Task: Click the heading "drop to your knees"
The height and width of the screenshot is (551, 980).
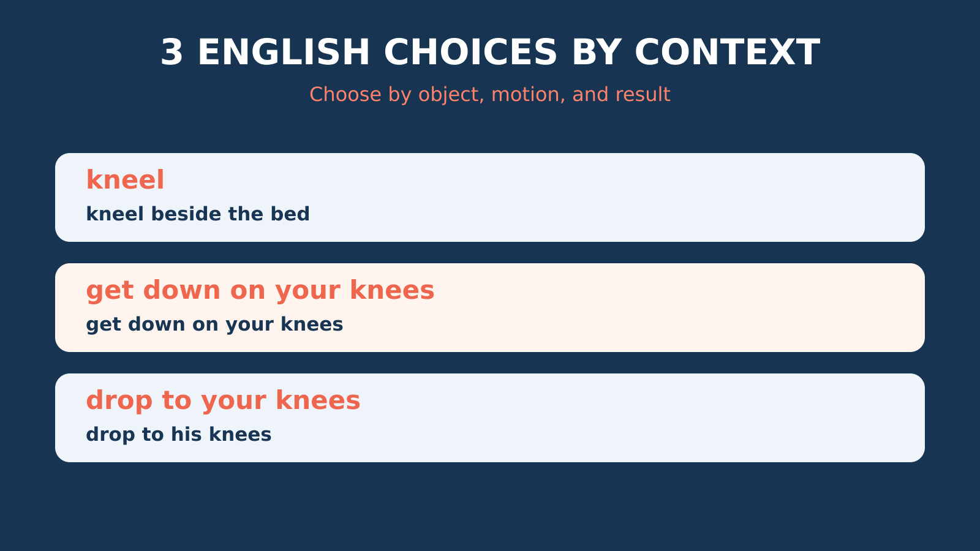Action: pyautogui.click(x=223, y=401)
